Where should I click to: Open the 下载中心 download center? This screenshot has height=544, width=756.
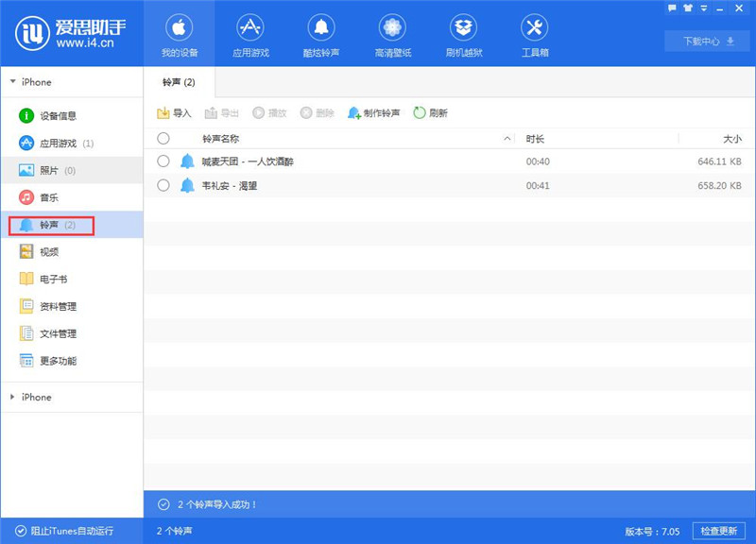coord(705,41)
